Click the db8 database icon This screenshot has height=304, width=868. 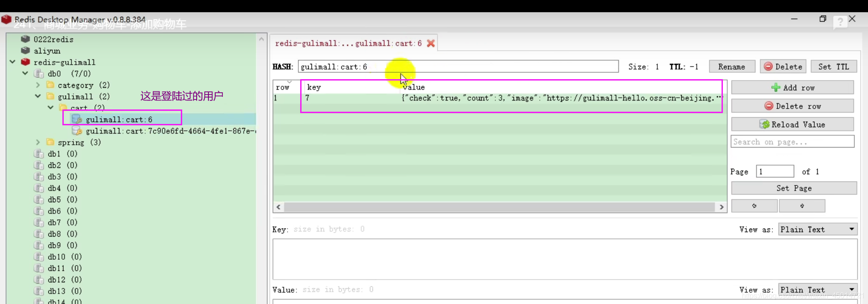coord(39,234)
